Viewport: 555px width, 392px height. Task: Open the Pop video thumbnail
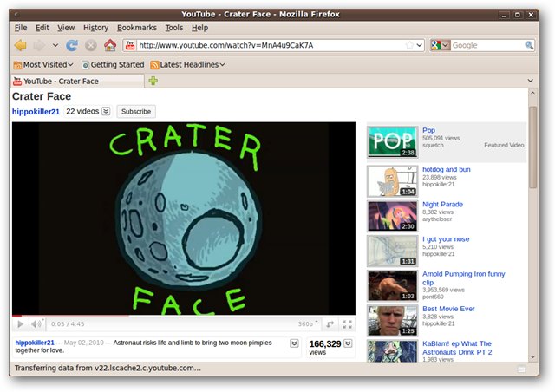tap(392, 142)
